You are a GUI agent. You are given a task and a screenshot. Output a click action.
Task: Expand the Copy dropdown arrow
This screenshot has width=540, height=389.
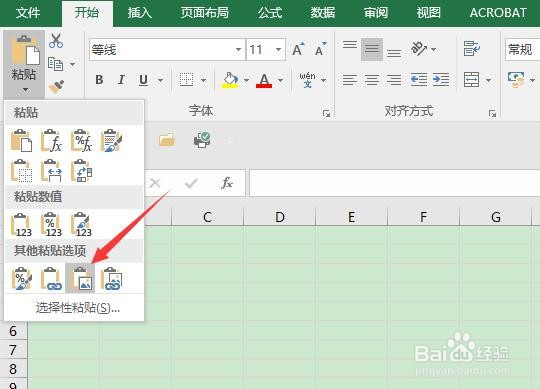pos(72,64)
